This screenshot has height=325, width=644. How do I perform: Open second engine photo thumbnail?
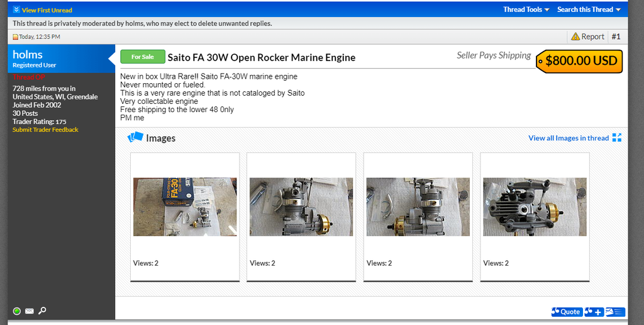301,207
